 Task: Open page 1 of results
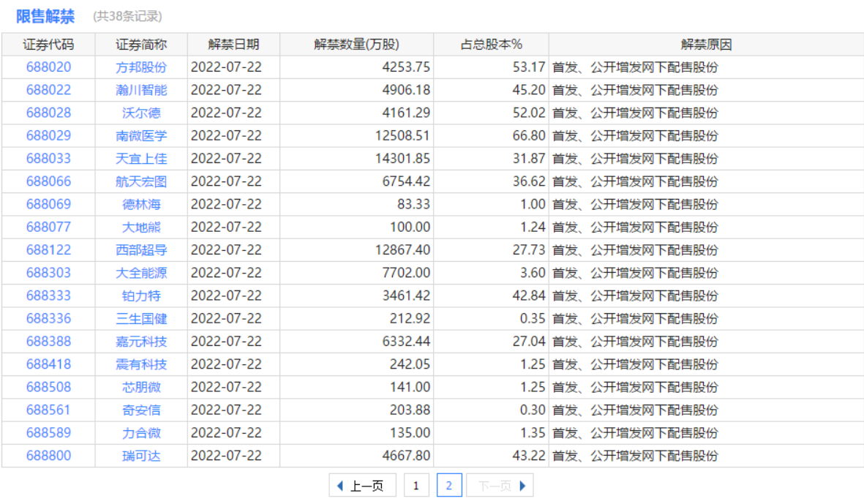coord(416,486)
